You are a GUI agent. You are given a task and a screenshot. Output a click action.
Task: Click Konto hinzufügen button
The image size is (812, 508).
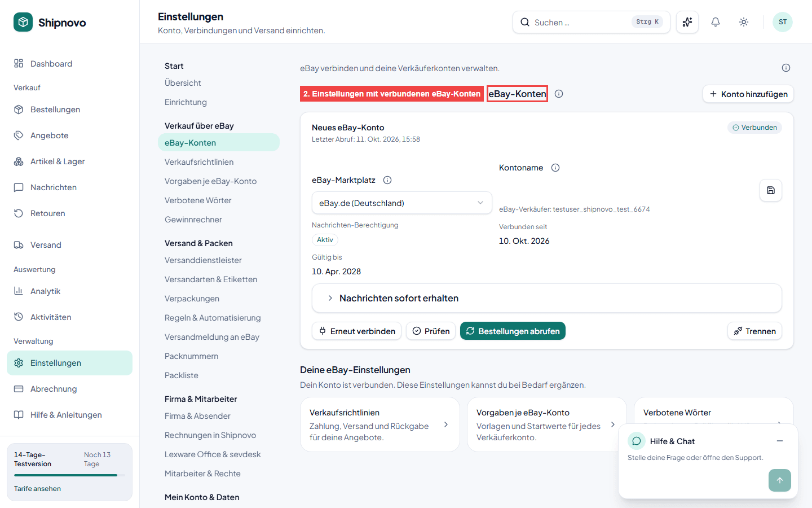748,94
